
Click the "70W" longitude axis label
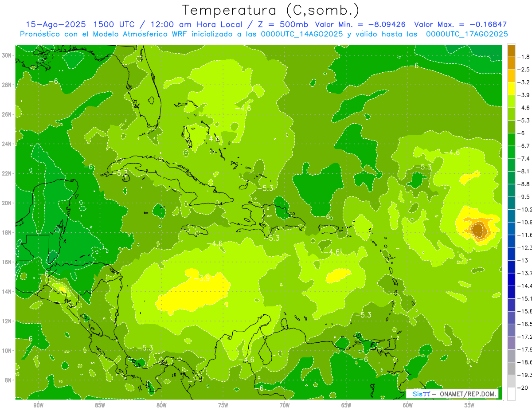(285, 405)
